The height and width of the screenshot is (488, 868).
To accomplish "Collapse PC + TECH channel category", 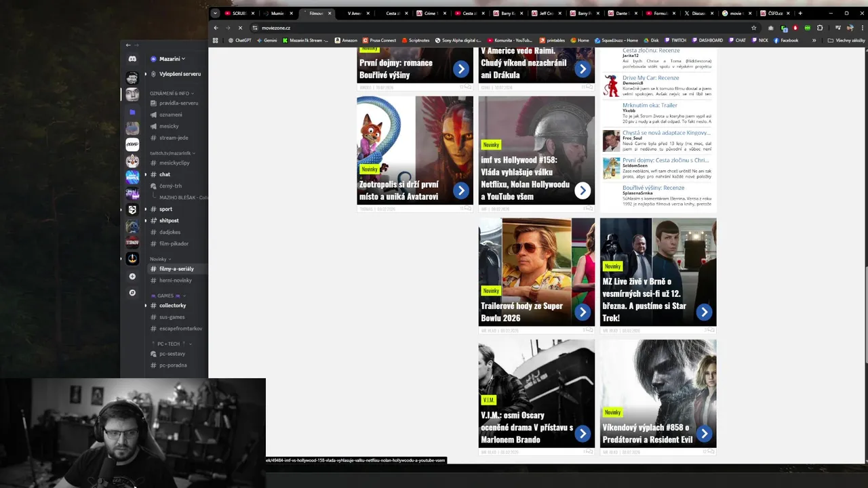I will pyautogui.click(x=172, y=344).
